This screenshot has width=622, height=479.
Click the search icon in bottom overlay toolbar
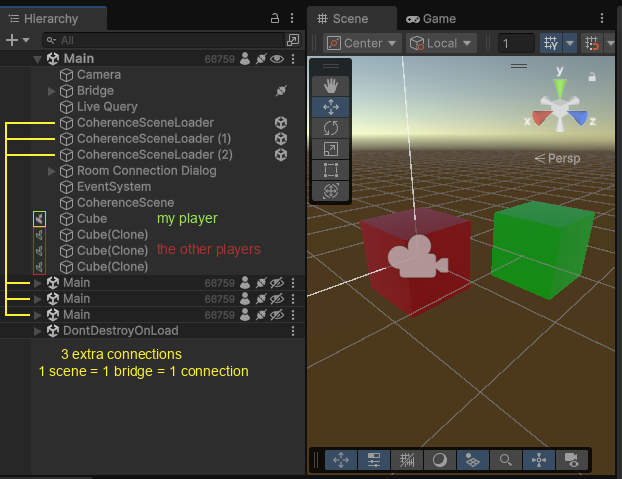(506, 460)
